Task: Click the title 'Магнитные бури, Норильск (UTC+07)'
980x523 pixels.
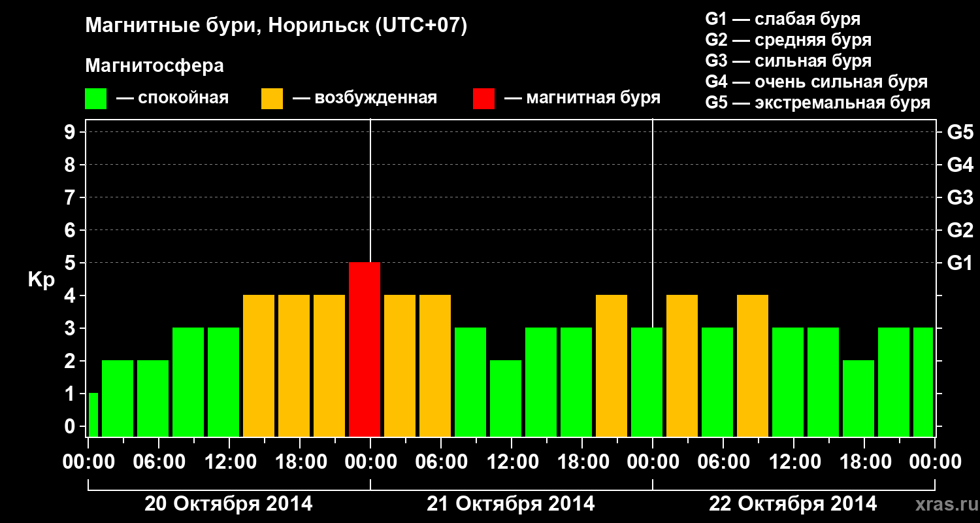Action: 276,26
